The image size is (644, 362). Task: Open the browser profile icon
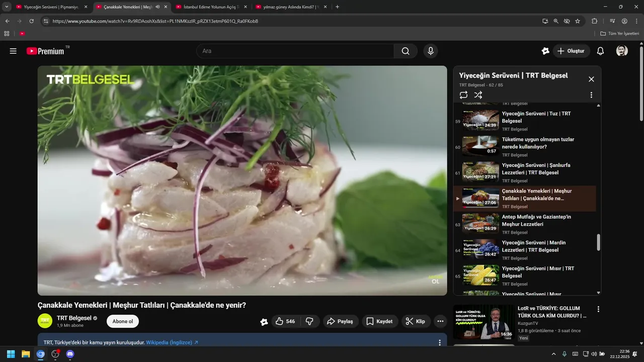coord(624,21)
